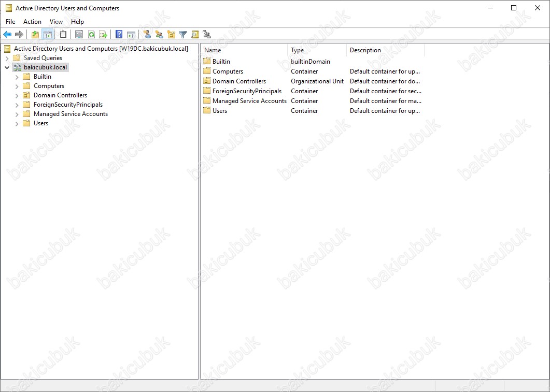This screenshot has height=392, width=550.
Task: Select Managed Service Accounts in console tree
Action: [x=70, y=114]
